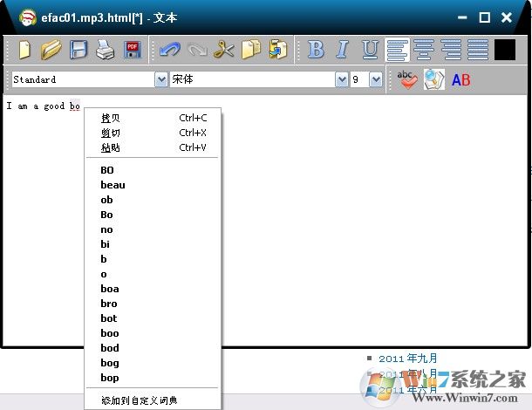
Task: Open a file with the folder icon
Action: tap(51, 50)
